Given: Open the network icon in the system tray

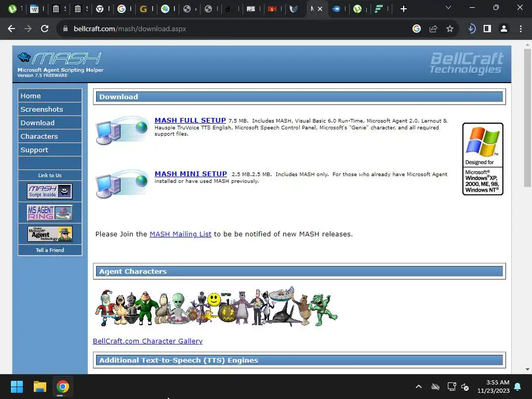Looking at the screenshot, I should click(x=451, y=387).
